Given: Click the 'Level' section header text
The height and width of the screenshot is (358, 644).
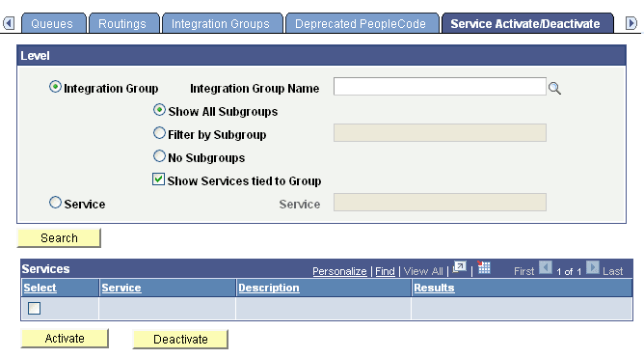Looking at the screenshot, I should 35,56.
